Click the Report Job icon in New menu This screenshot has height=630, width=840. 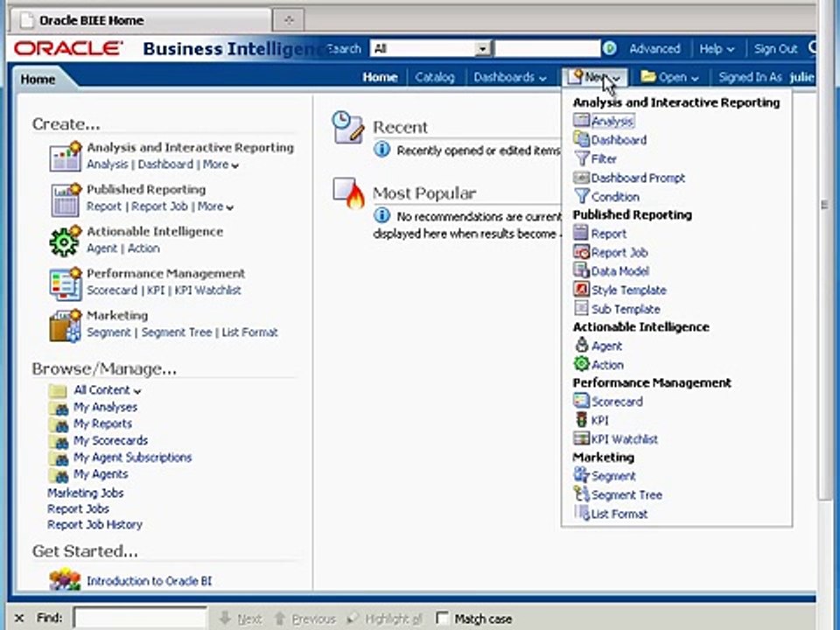click(x=581, y=252)
